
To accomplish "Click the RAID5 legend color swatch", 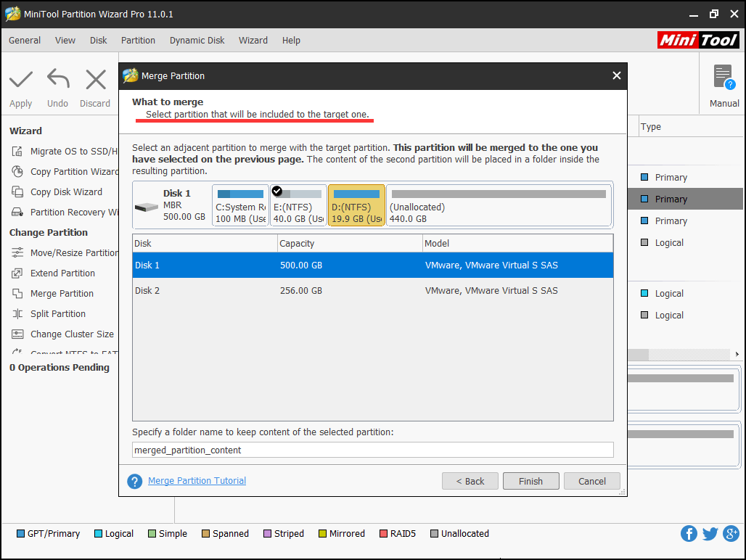I will coord(383,533).
